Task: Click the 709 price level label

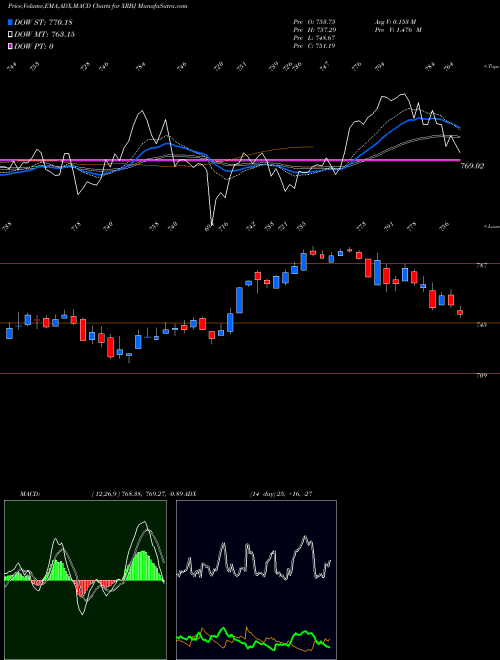Action: [481, 375]
